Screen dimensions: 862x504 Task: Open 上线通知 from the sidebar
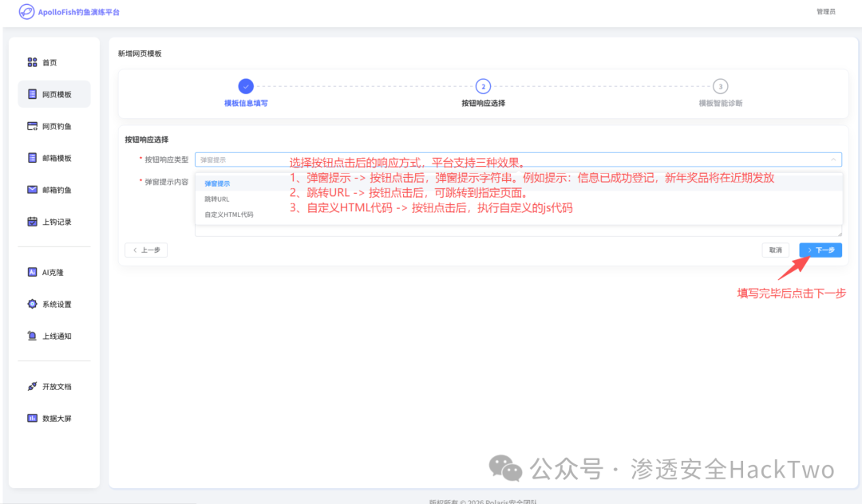[32, 336]
